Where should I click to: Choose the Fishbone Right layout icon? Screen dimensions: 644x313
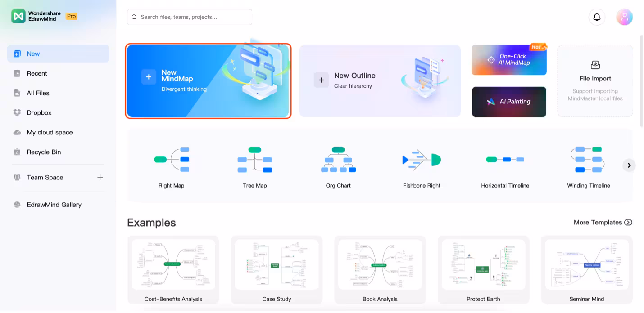tap(422, 159)
